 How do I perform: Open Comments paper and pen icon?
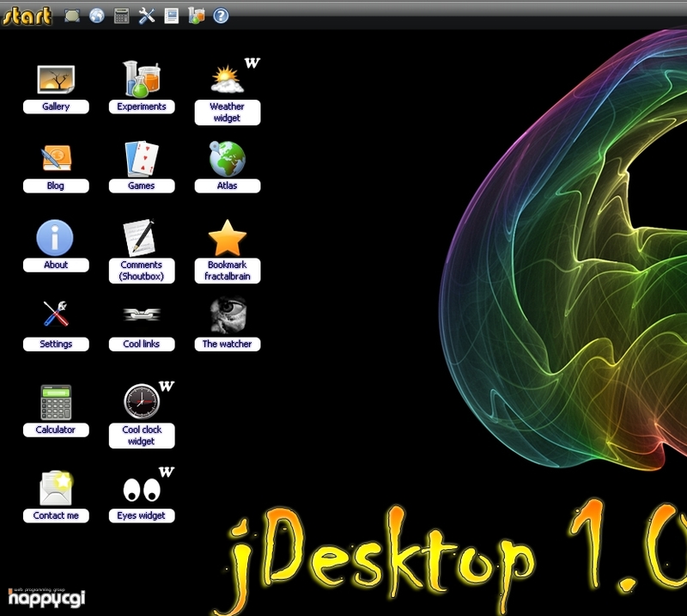click(139, 238)
